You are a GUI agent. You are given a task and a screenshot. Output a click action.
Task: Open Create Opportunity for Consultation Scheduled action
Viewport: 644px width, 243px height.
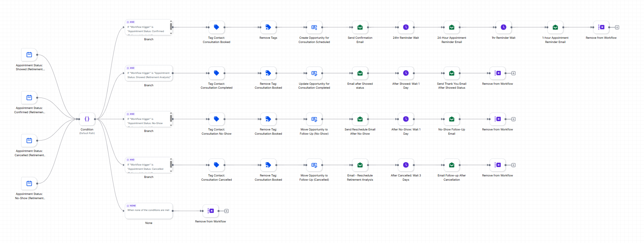coord(314,27)
